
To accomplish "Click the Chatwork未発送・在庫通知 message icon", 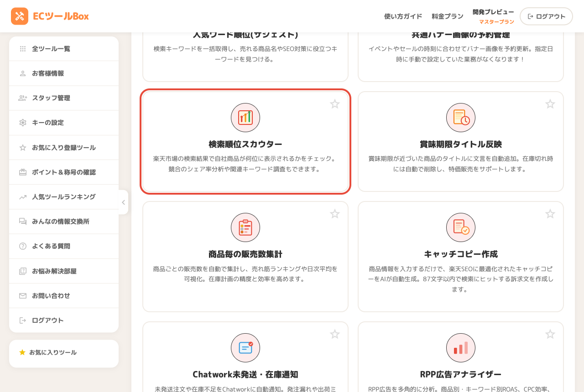I will pyautogui.click(x=245, y=348).
